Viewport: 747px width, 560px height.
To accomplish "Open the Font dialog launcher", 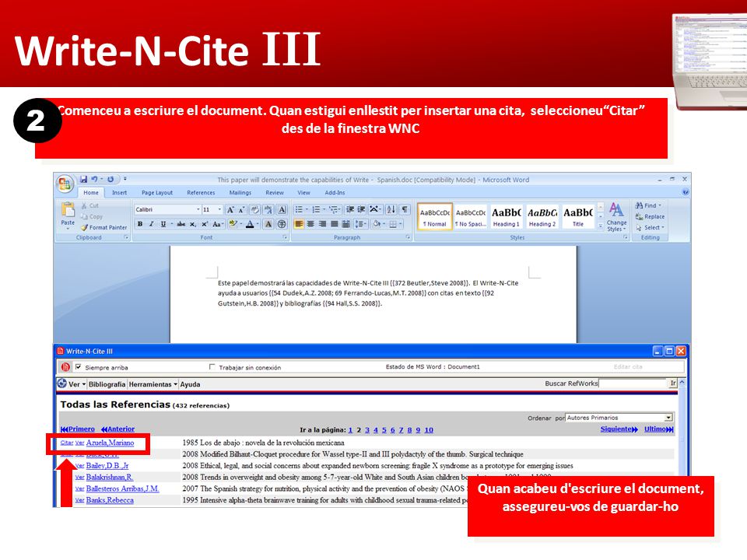I will (x=285, y=237).
